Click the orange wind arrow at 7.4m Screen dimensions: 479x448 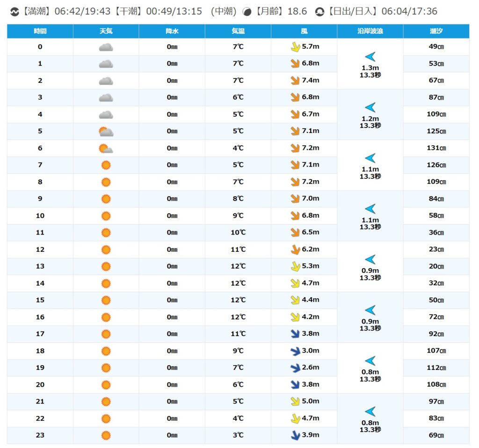click(295, 81)
